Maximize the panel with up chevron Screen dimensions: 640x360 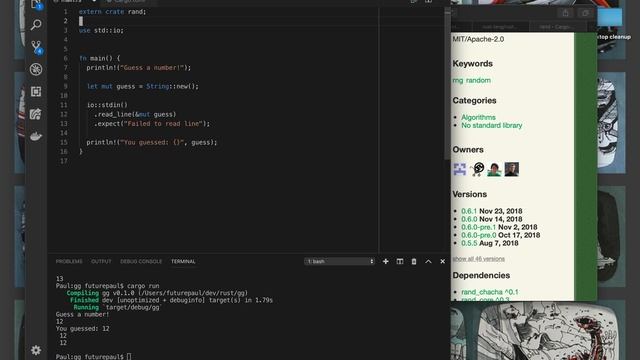[428, 261]
